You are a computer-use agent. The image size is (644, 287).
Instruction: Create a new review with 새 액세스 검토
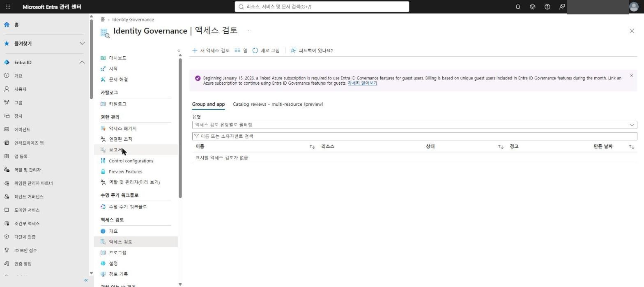(x=211, y=51)
